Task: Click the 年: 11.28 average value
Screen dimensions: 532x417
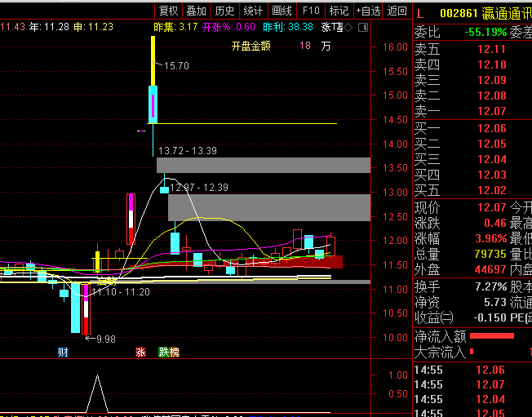Action: (x=49, y=27)
